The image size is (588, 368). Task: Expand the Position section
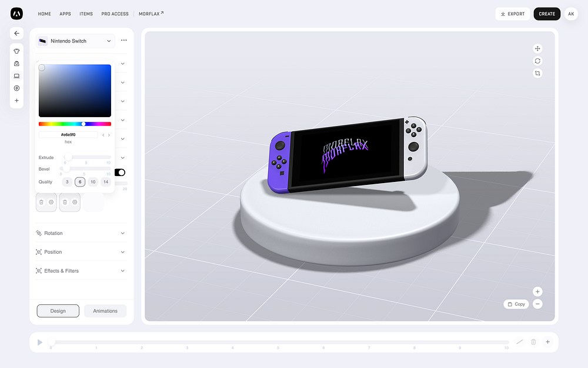pyautogui.click(x=81, y=252)
